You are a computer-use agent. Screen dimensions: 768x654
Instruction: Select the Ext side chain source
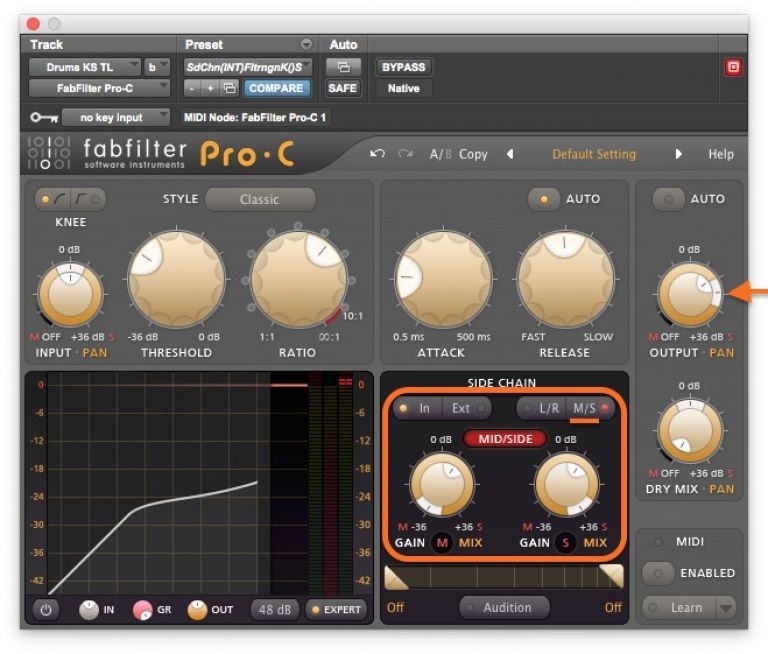(x=467, y=408)
